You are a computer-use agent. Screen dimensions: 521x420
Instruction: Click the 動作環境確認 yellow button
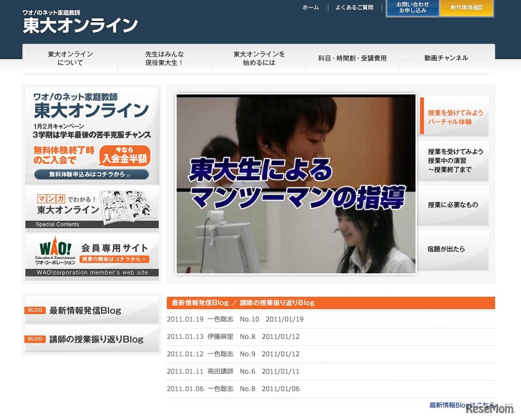466,8
